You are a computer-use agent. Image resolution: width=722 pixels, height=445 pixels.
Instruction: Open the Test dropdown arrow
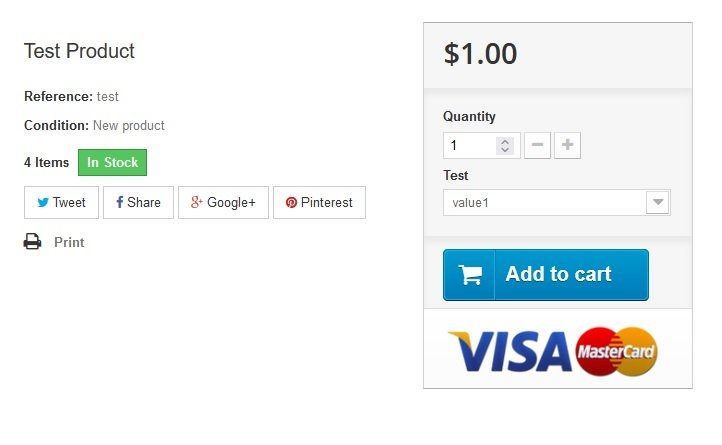pyautogui.click(x=658, y=202)
